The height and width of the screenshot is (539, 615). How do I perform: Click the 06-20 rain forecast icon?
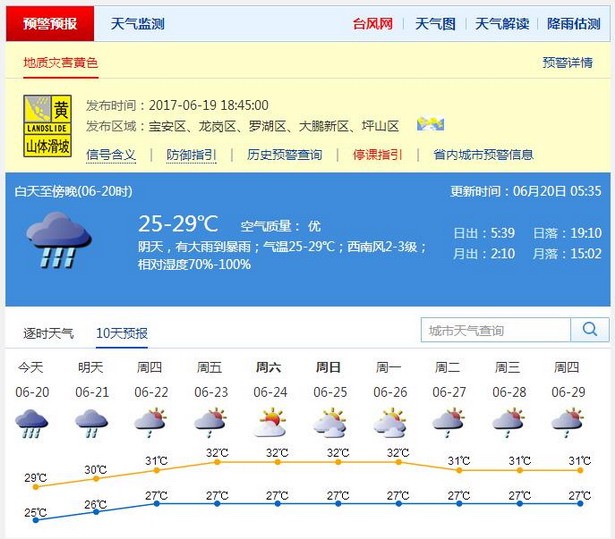pos(33,424)
